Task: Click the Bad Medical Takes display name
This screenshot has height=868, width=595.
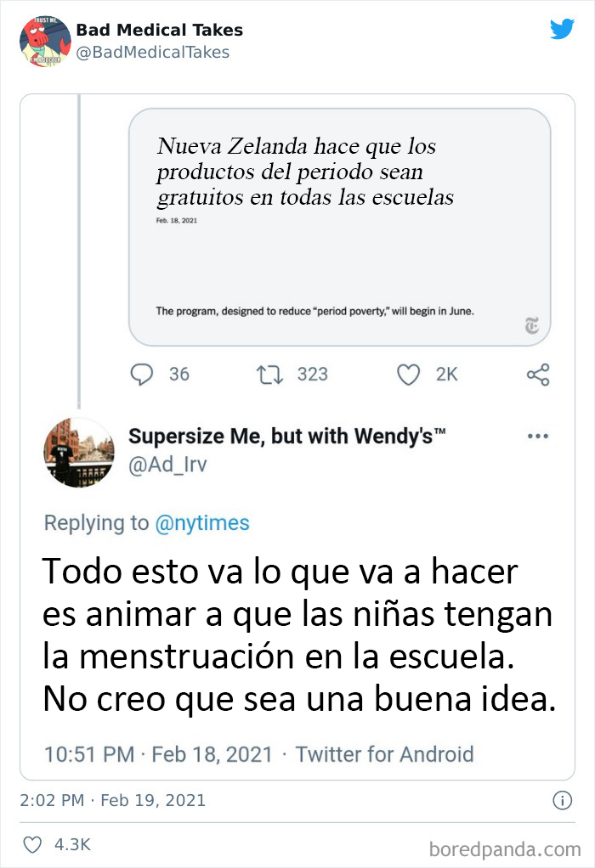Action: point(160,30)
